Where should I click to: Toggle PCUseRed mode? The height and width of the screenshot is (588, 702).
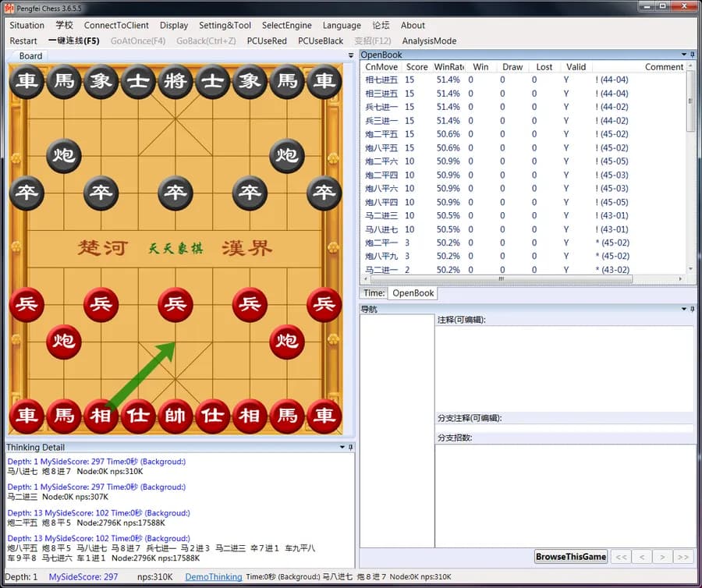click(267, 41)
